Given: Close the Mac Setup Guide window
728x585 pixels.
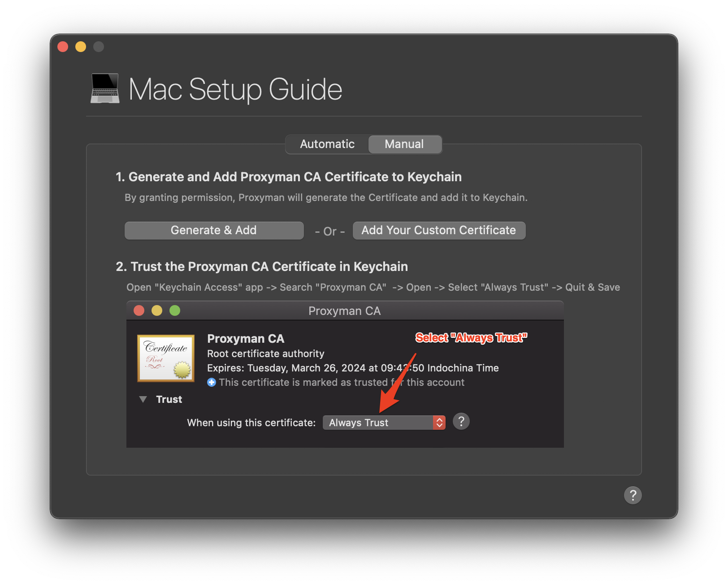Looking at the screenshot, I should (63, 47).
